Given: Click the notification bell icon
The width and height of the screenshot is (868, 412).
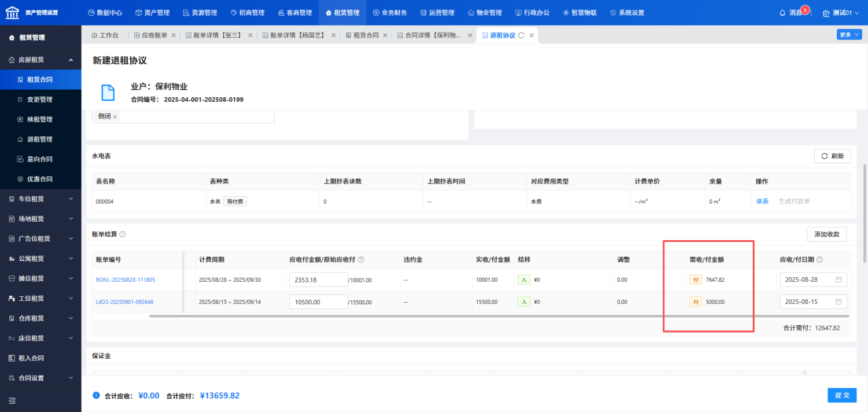Looking at the screenshot, I should 783,13.
